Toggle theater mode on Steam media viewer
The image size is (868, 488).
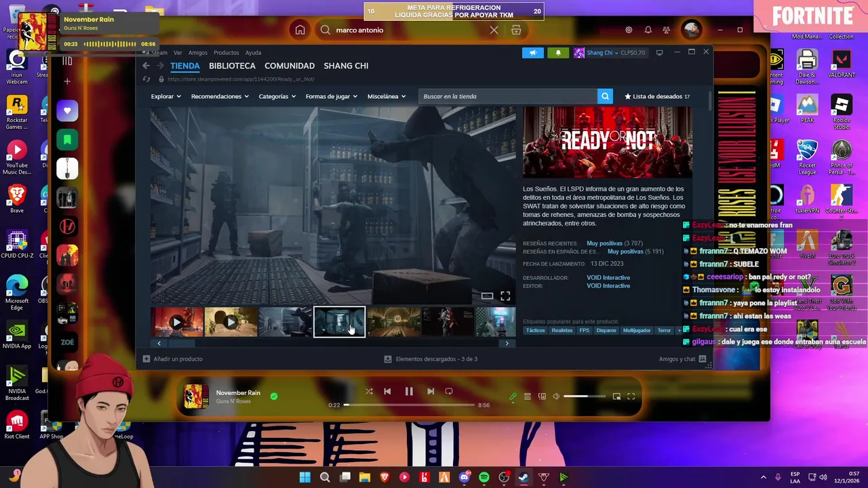[x=487, y=296]
